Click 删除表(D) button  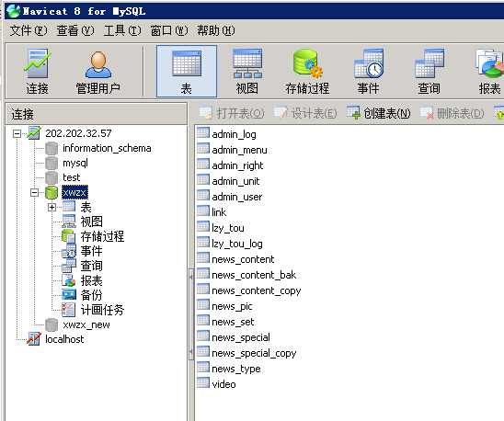(452, 113)
